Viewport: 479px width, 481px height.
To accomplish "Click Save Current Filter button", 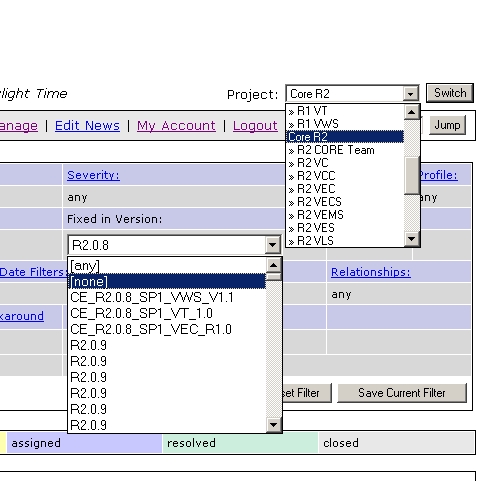I will 402,393.
